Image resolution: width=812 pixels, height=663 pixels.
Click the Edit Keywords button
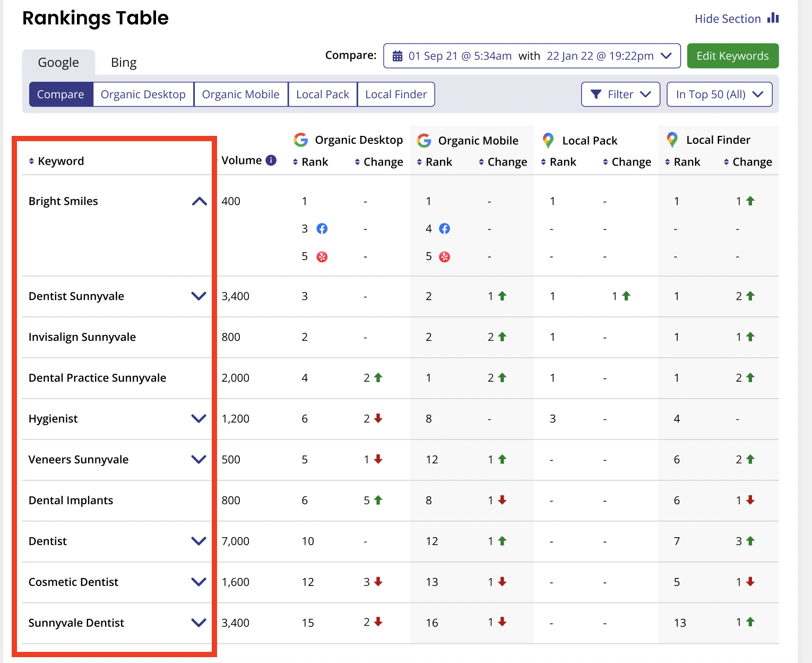732,56
